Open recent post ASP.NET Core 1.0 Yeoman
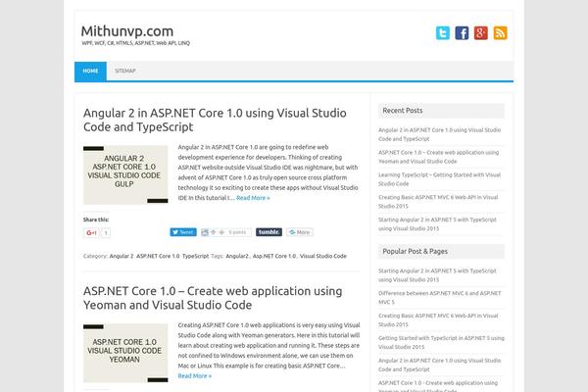 click(x=438, y=157)
